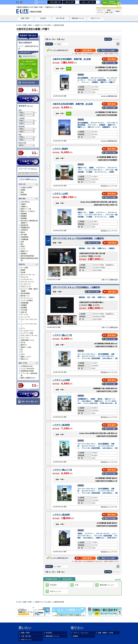This screenshot has height=644, width=138.
Task: Open 駅徒歩分数 指定なし dropdown
Action: pyautogui.click(x=26, y=145)
